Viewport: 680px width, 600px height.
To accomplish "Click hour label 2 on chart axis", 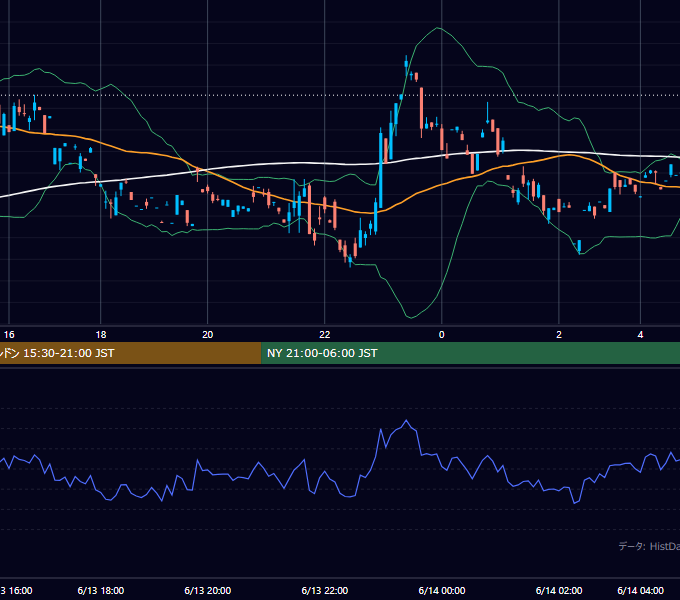I will [x=559, y=335].
